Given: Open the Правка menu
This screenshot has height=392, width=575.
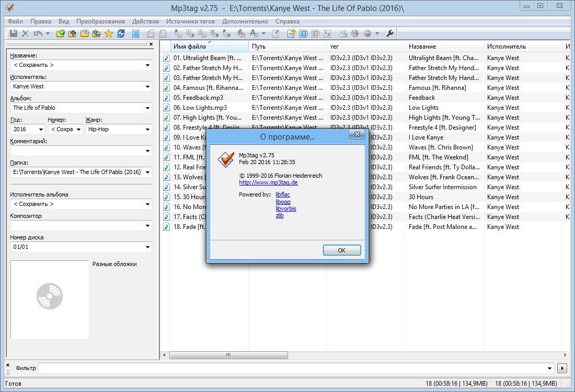Looking at the screenshot, I should [41, 21].
